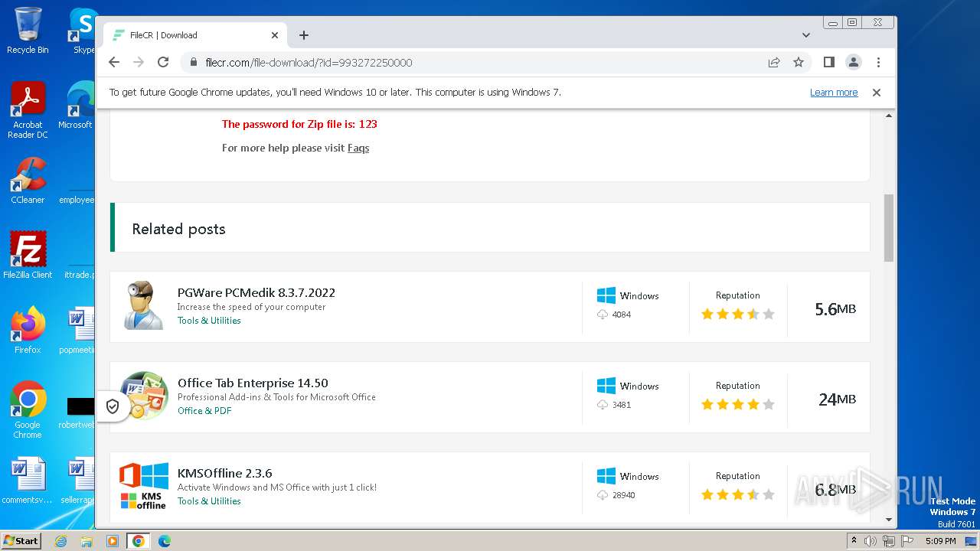Open the Faqs help link

click(358, 148)
